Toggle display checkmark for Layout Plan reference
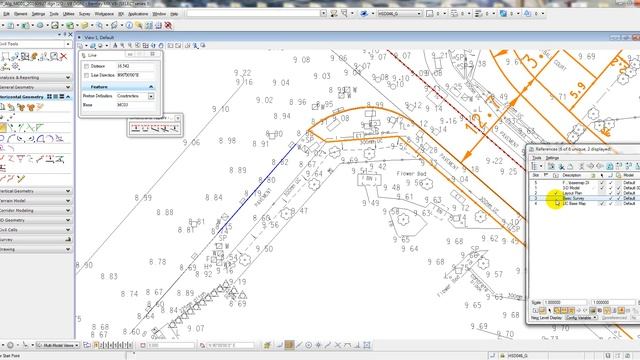The width and height of the screenshot is (640, 360). coord(556,193)
